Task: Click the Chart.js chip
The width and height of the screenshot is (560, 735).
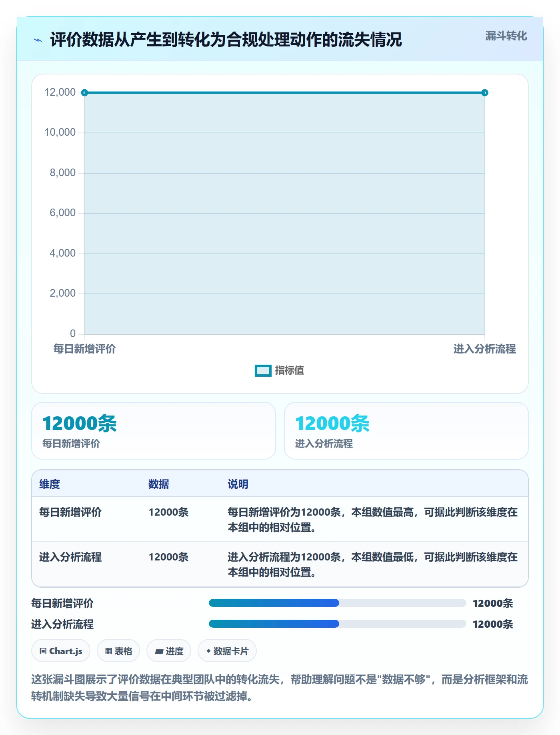Action: coord(61,651)
